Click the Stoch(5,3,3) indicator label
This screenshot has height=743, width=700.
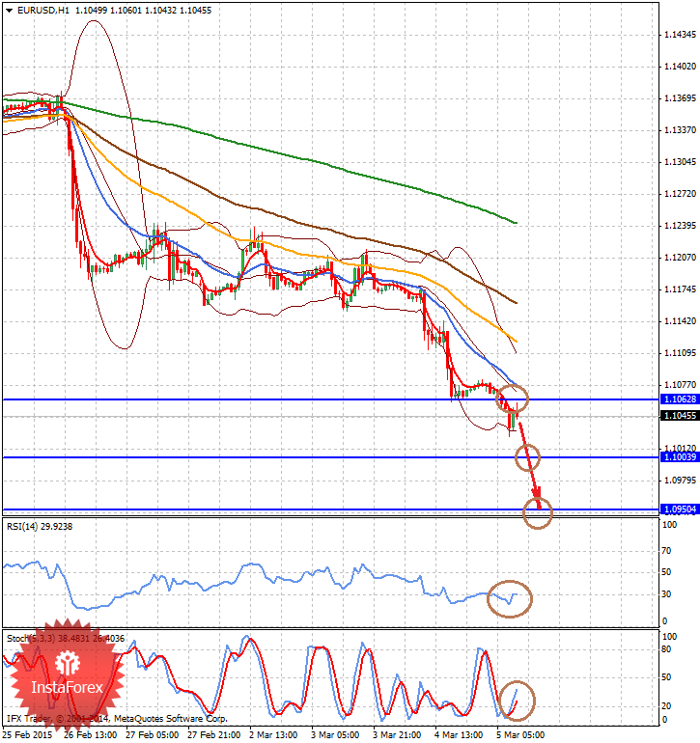66,638
